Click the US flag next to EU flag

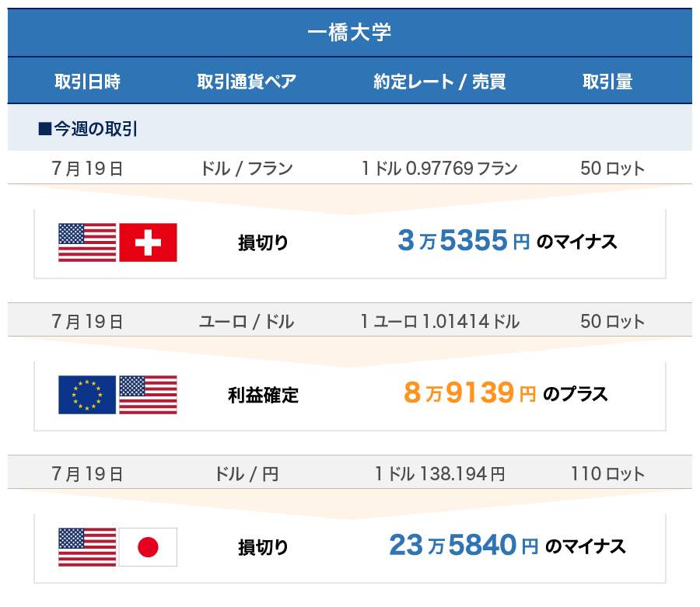(148, 395)
